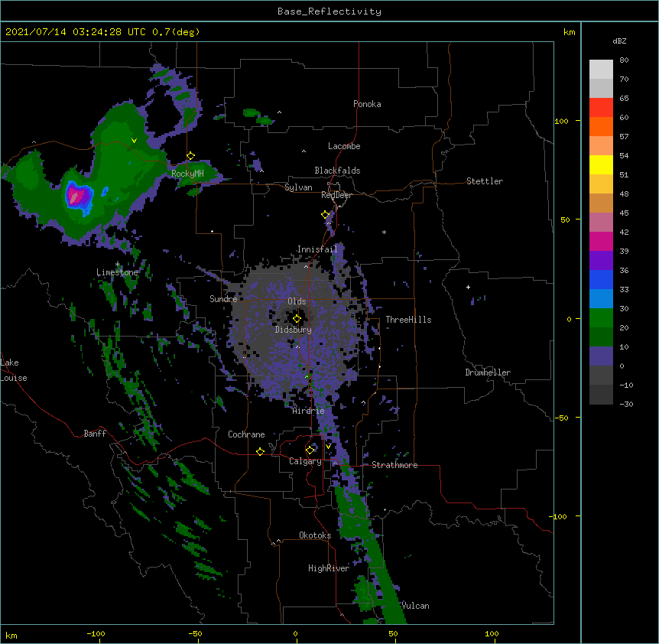Select the yellow V marker east of Calgary
The image size is (659, 644).
pos(328,446)
